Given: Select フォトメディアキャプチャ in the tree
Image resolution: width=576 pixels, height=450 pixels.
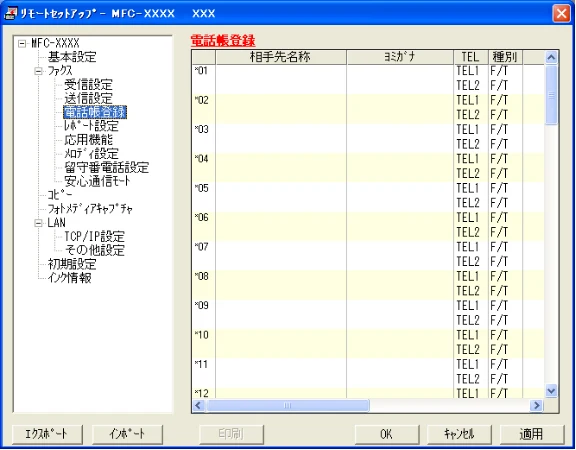Looking at the screenshot, I should click(x=90, y=209).
